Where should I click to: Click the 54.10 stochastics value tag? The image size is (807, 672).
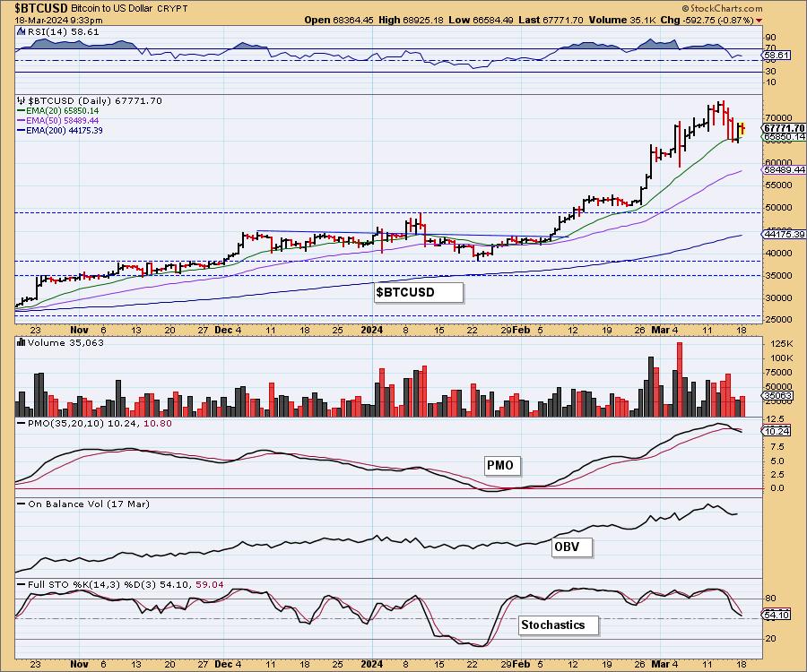[777, 615]
